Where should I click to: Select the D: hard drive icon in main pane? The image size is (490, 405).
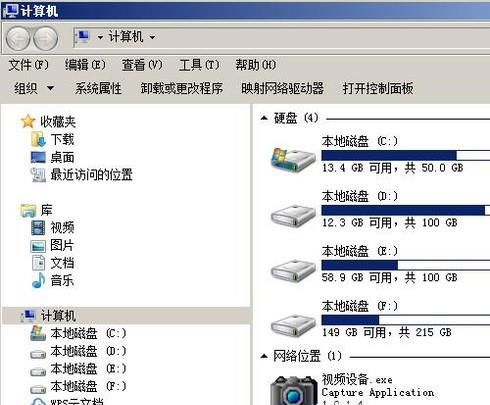(293, 216)
